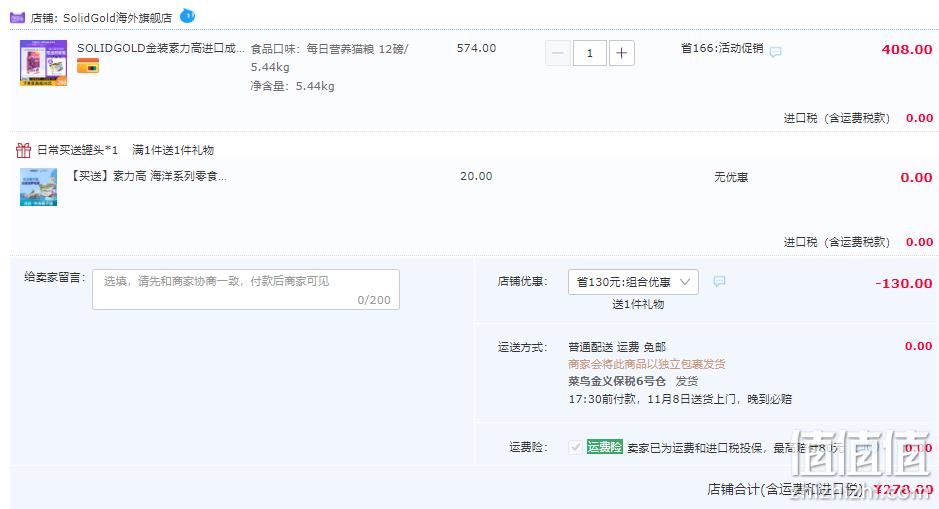This screenshot has width=939, height=509.
Task: Click 日常买送罐头*1 label
Action: pyautogui.click(x=78, y=150)
